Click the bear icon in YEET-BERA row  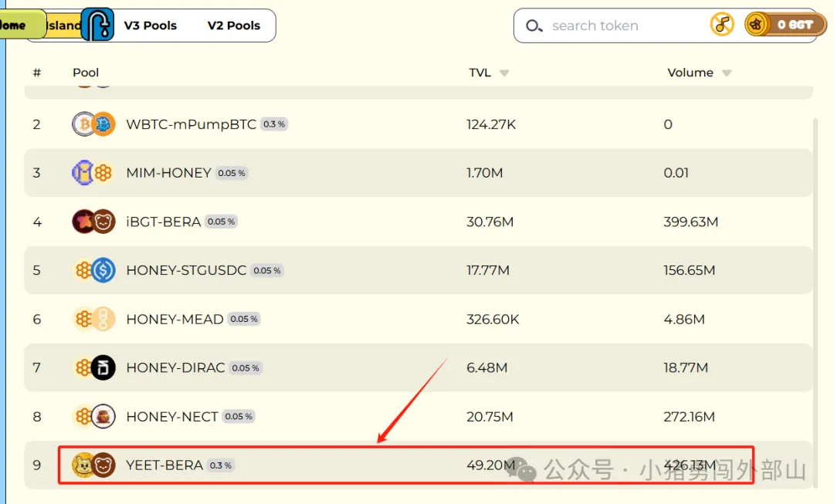[103, 465]
